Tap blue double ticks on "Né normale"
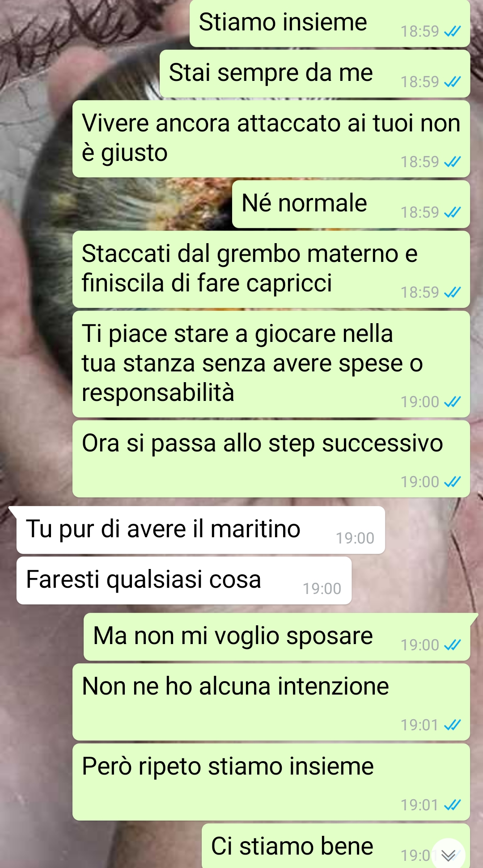 pyautogui.click(x=452, y=212)
